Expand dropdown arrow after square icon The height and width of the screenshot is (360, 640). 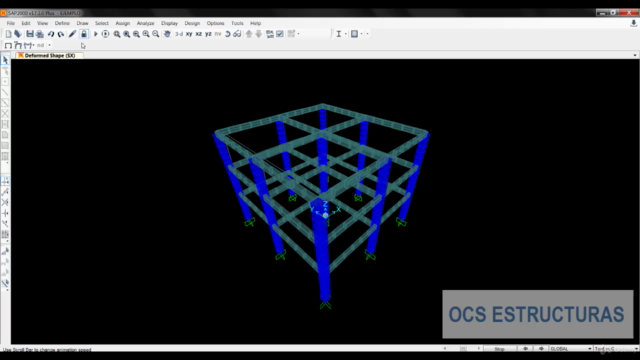click(x=362, y=34)
